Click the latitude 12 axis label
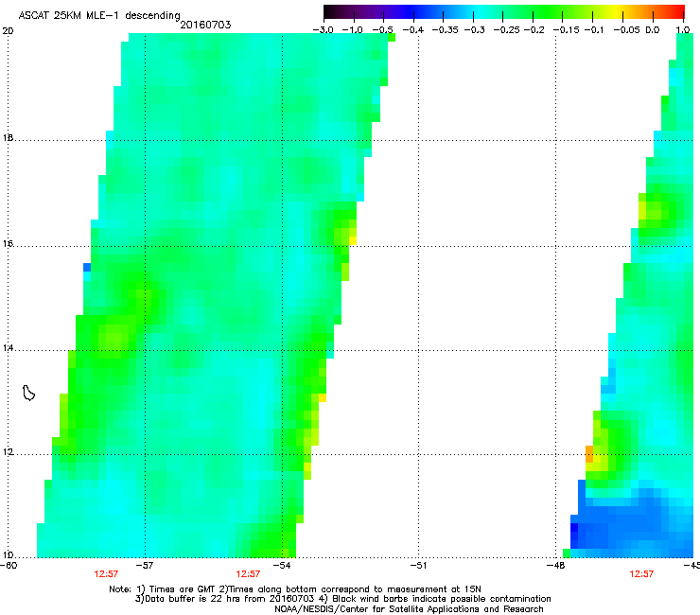The height and width of the screenshot is (615, 700). [8, 452]
